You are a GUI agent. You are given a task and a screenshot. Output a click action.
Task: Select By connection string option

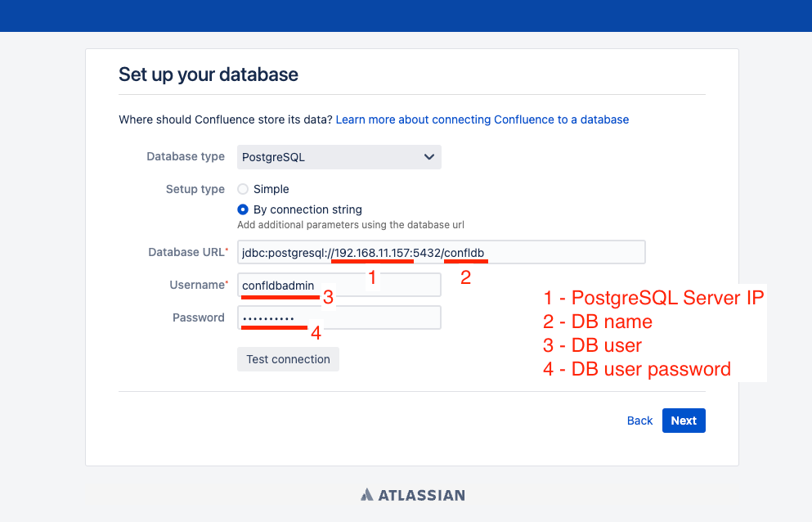point(242,209)
